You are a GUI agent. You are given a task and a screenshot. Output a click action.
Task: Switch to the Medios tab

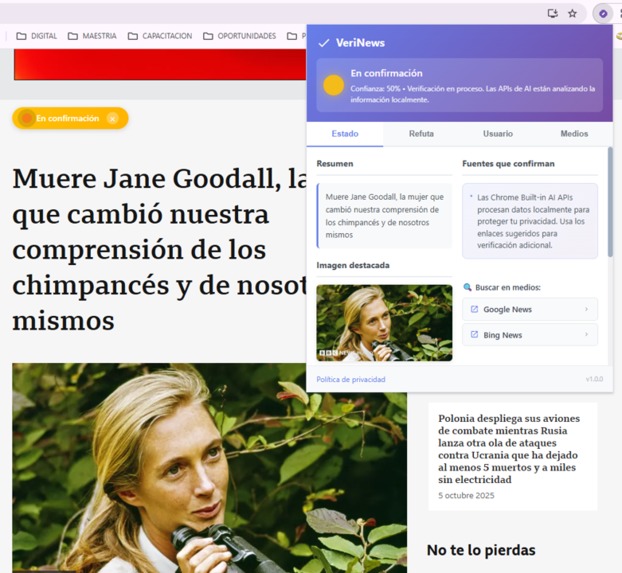click(x=574, y=134)
